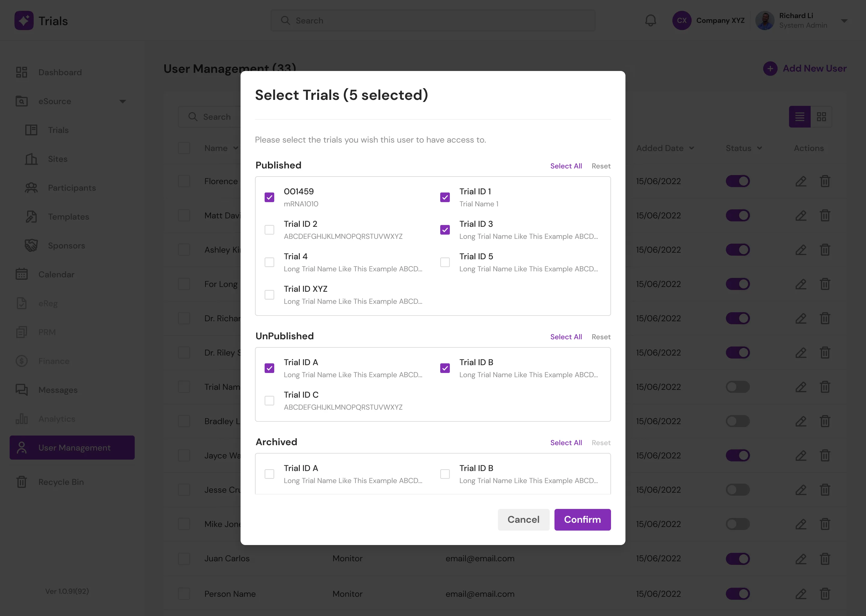Check Archived Trial ID B checkbox
Viewport: 866px width, 616px height.
click(x=445, y=474)
